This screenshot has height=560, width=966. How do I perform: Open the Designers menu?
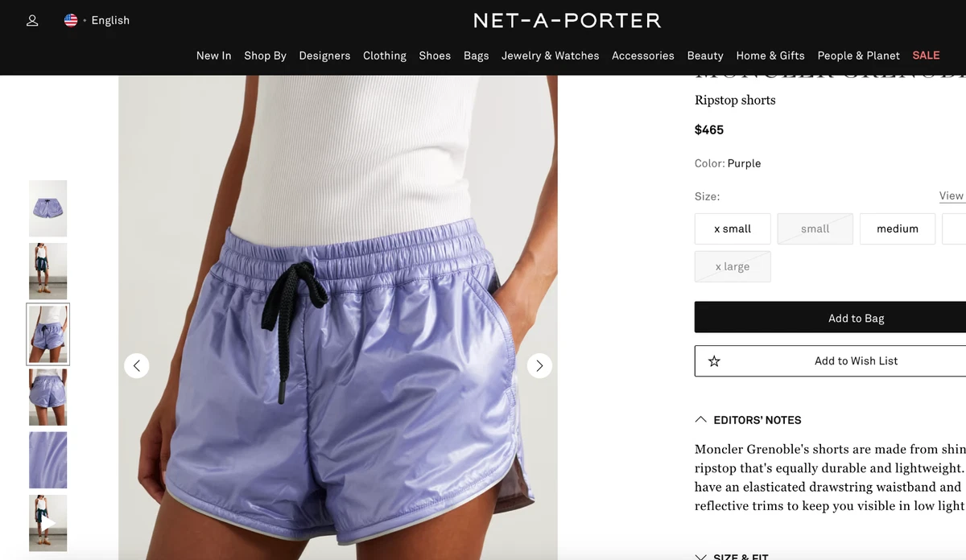pos(324,56)
